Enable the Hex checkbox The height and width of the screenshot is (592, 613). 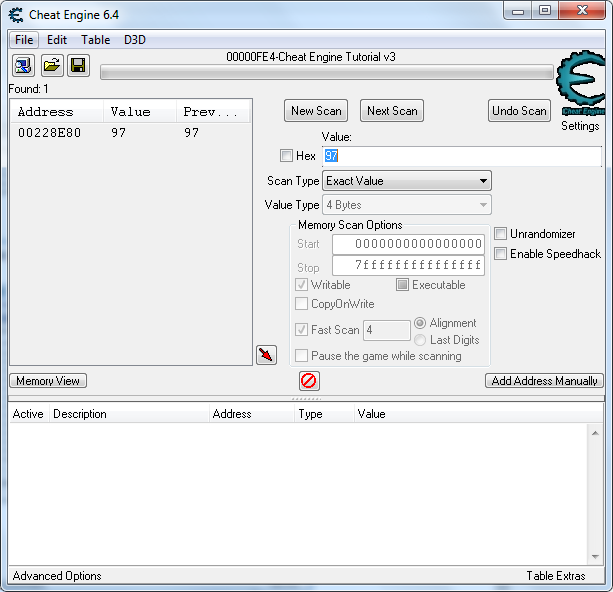(x=286, y=156)
